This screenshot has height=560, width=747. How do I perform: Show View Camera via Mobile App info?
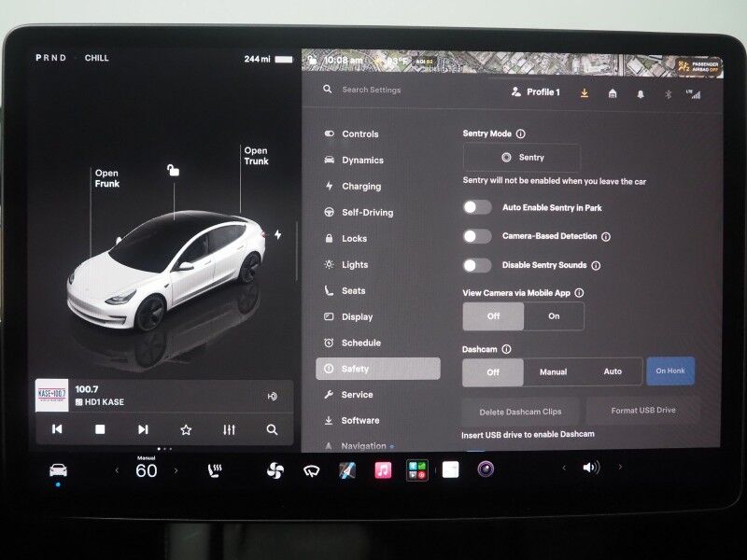tap(579, 293)
